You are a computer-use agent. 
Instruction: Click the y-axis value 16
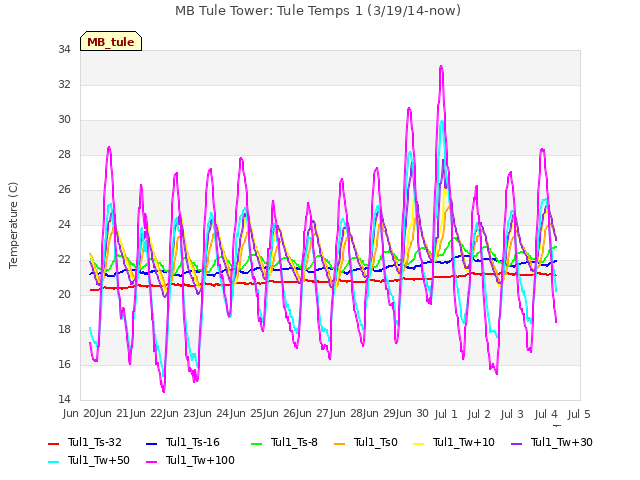pos(64,364)
